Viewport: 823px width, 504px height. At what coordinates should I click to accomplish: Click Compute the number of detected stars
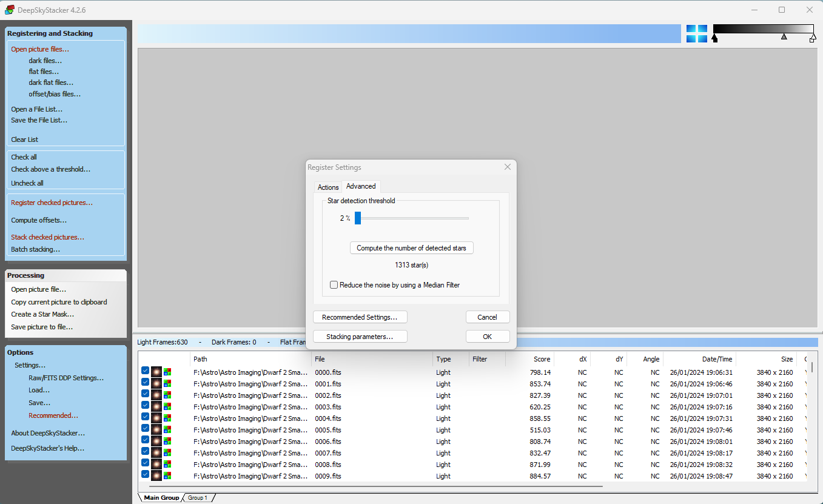pyautogui.click(x=412, y=248)
